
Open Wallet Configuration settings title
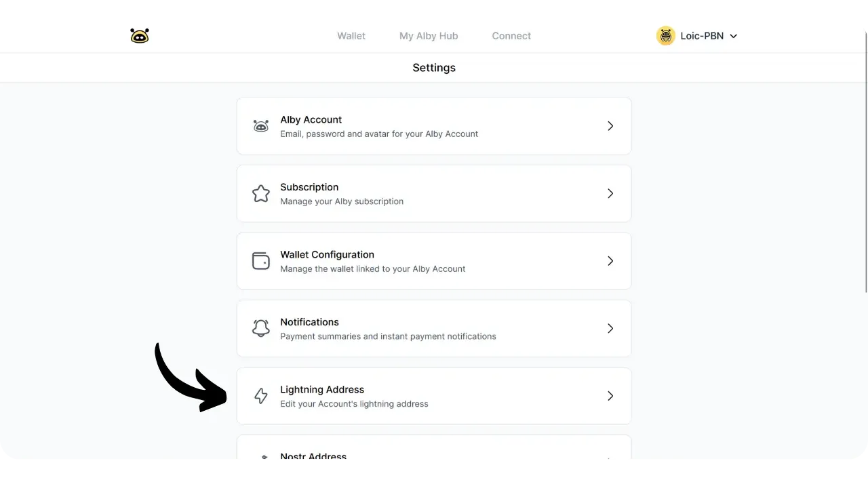pos(327,255)
